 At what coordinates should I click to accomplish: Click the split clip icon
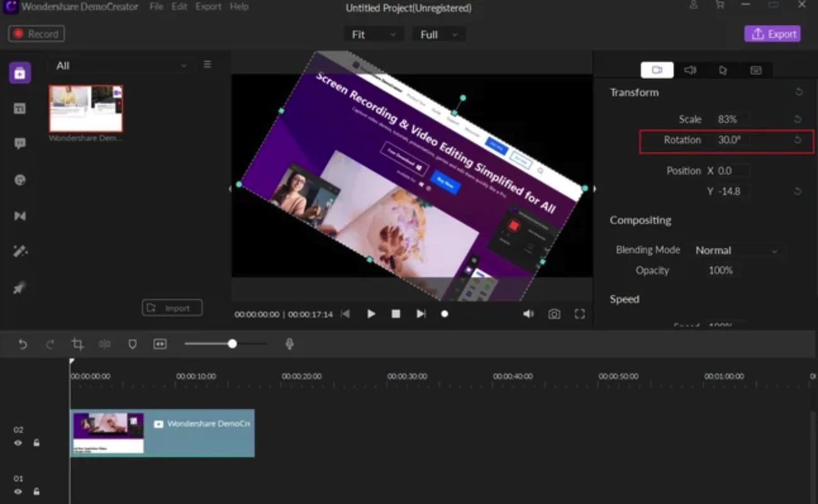click(105, 344)
